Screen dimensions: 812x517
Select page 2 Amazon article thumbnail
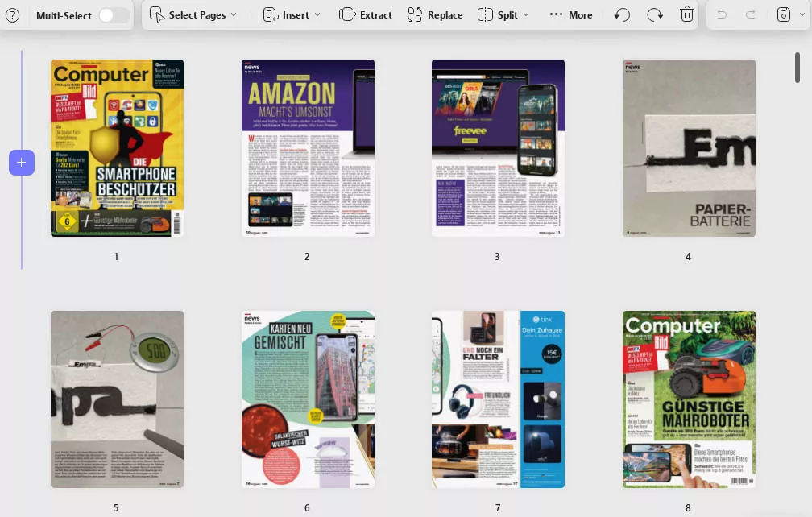[x=308, y=148]
